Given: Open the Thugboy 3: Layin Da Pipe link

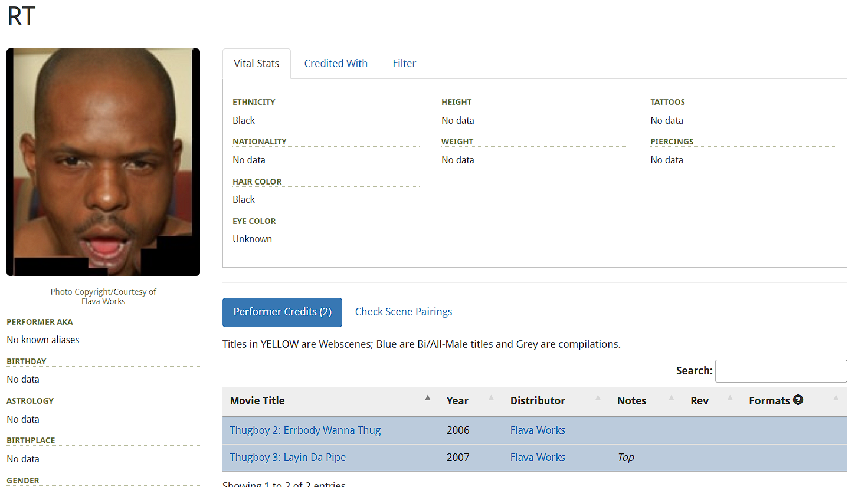Looking at the screenshot, I should point(288,458).
